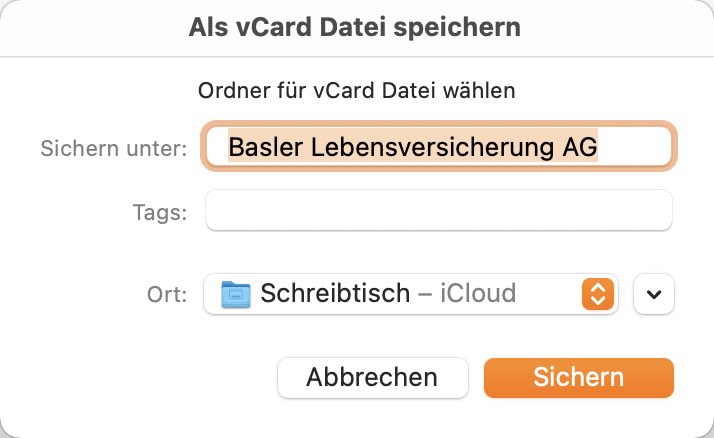This screenshot has height=438, width=714.
Task: Expand the save dialog with chevron button
Action: [x=653, y=294]
